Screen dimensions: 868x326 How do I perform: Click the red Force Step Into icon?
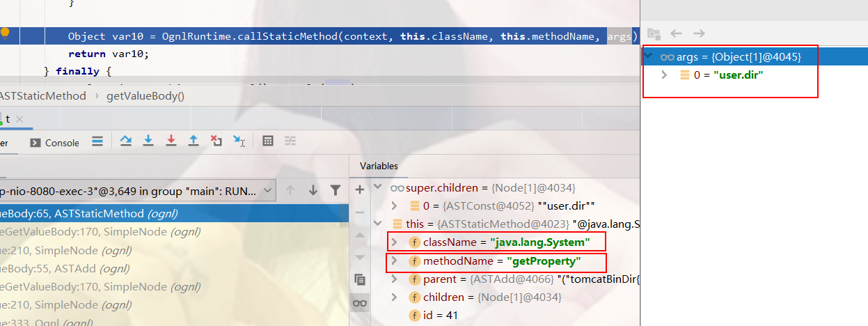click(171, 141)
